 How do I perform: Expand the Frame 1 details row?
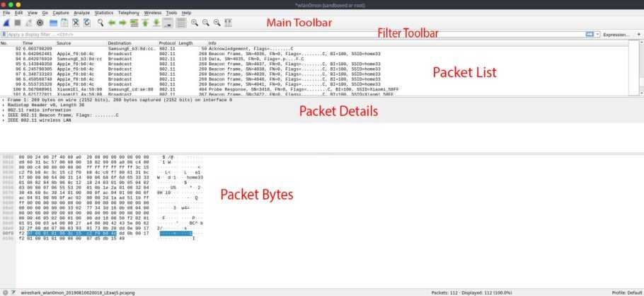click(x=4, y=100)
